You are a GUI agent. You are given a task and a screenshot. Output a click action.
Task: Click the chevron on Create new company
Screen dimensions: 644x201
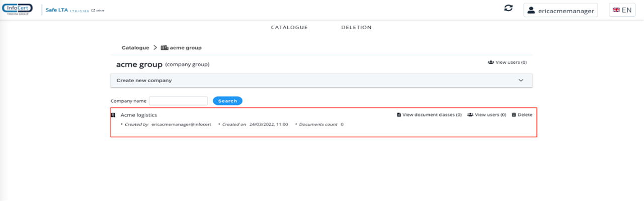pos(521,81)
